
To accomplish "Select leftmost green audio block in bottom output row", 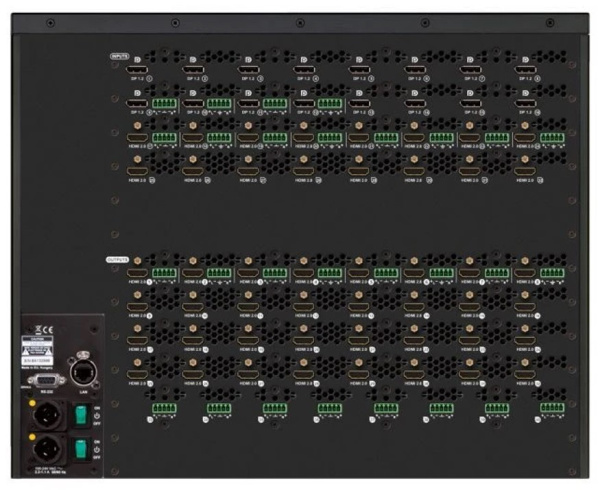I will (x=164, y=408).
